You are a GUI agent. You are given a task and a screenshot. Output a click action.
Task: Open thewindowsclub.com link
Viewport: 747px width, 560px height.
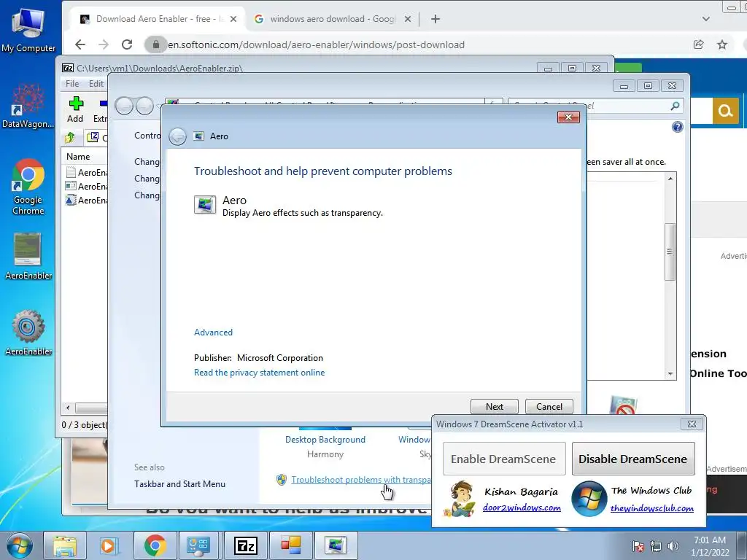tap(651, 508)
